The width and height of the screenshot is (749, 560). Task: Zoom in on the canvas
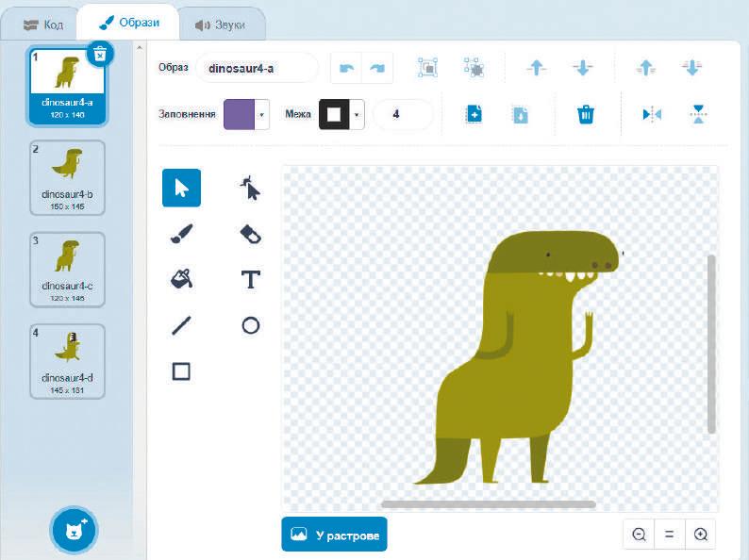click(700, 535)
